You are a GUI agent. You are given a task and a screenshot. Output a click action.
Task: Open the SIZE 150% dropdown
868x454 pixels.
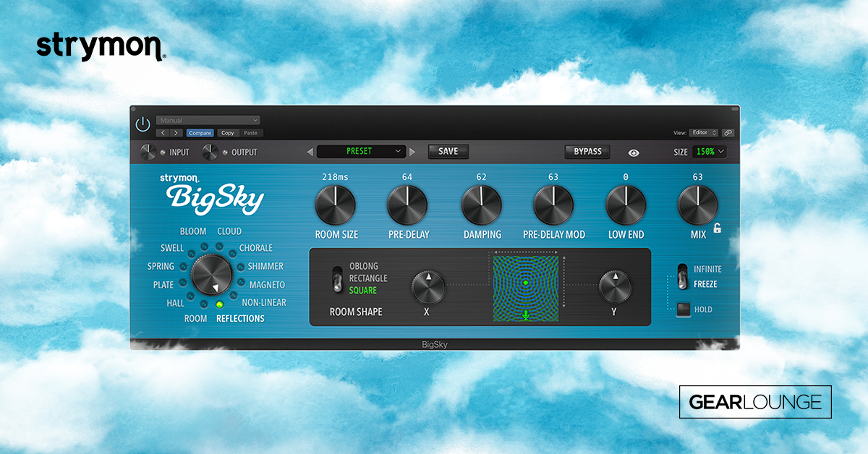[707, 152]
